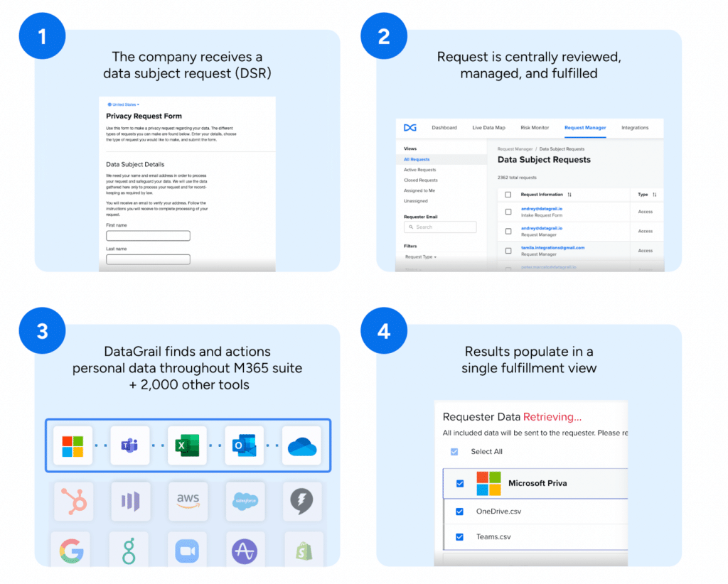This screenshot has width=728, height=584.
Task: Open the AWS integration icon
Action: (x=187, y=501)
